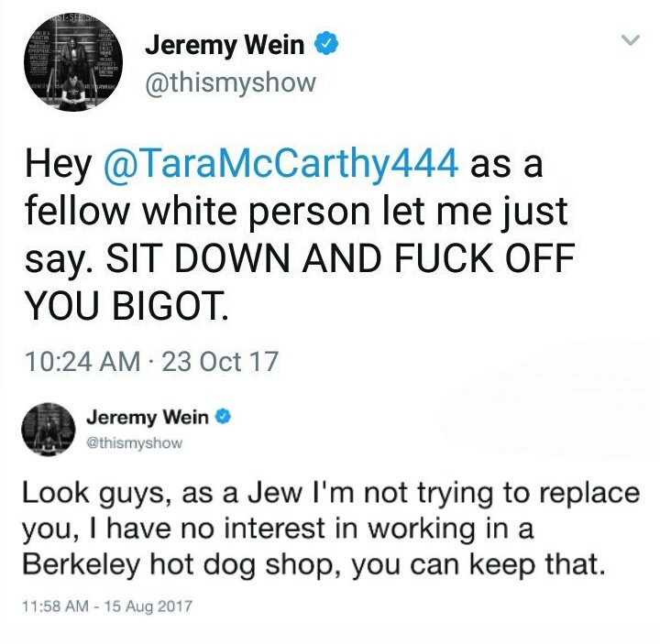The height and width of the screenshot is (644, 660).
Task: Click the 10:24 AM 23 Oct 17 timestamp
Action: (151, 362)
